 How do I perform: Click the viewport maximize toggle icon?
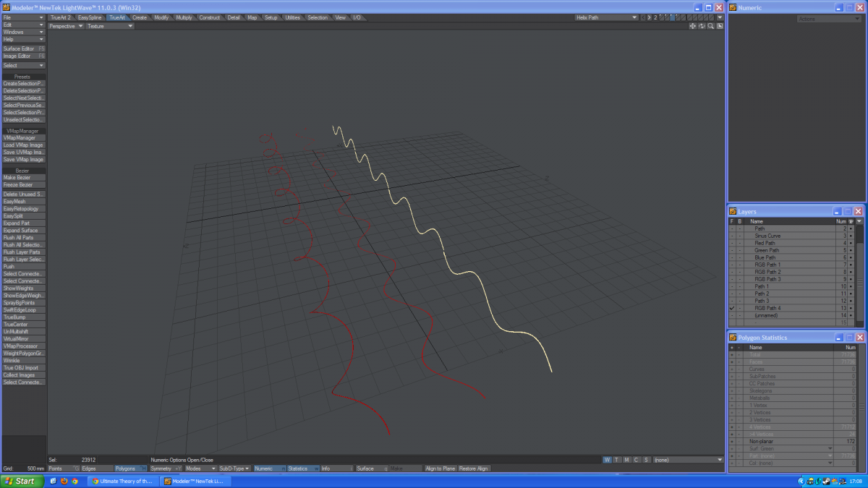[720, 26]
